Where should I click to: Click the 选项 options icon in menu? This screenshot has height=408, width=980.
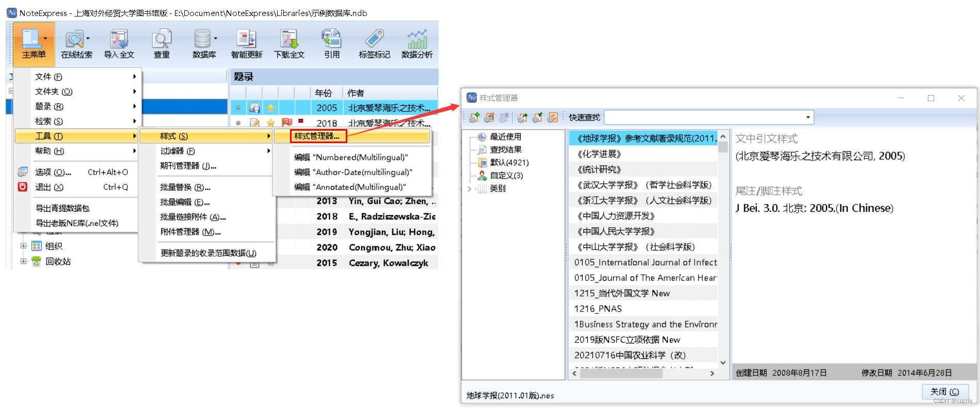point(23,172)
